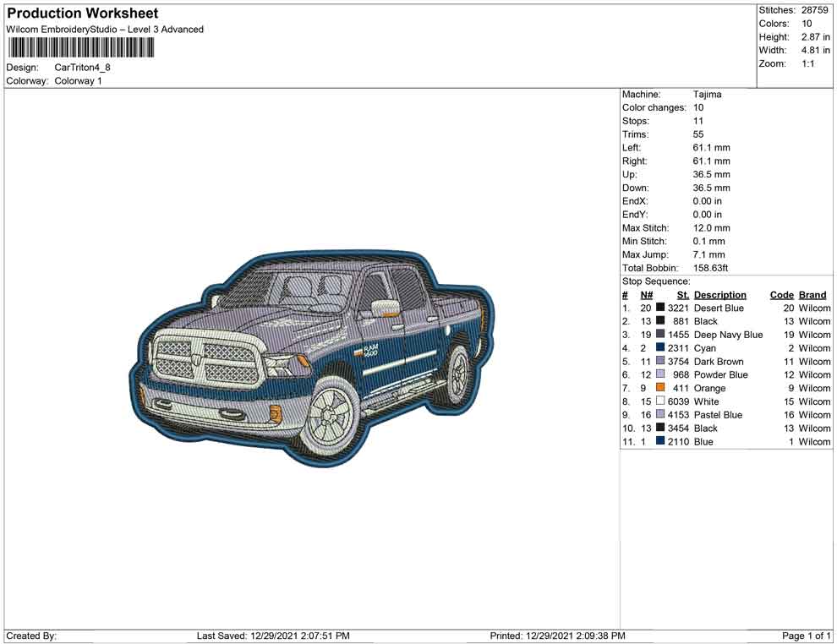
Task: Click the swatch in stop 2 Black row
Action: 660,320
